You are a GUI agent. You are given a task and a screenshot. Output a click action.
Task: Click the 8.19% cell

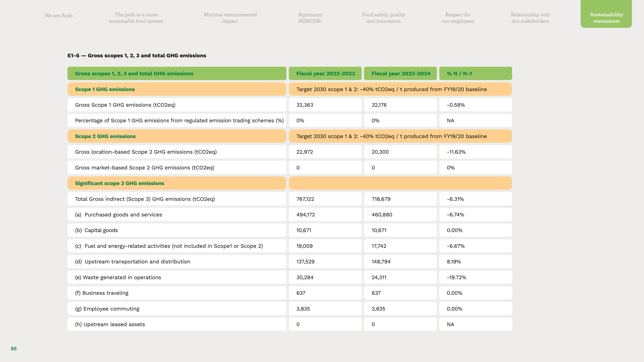[475, 262]
